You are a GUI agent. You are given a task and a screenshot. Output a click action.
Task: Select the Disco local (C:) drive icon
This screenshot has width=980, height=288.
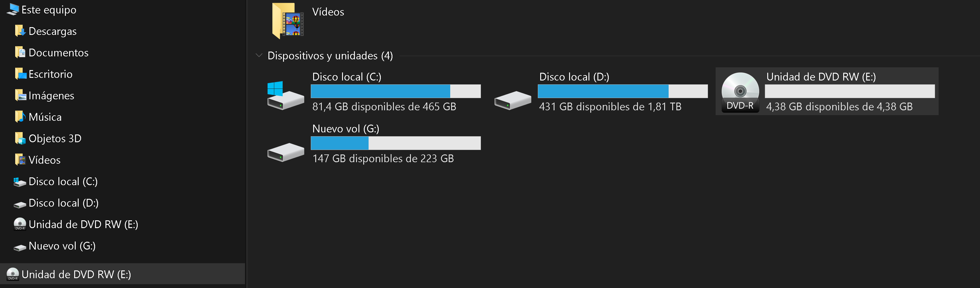pos(285,95)
